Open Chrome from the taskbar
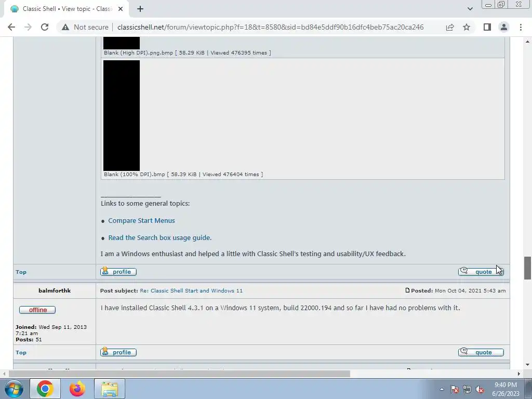The width and height of the screenshot is (532, 399). [x=45, y=389]
